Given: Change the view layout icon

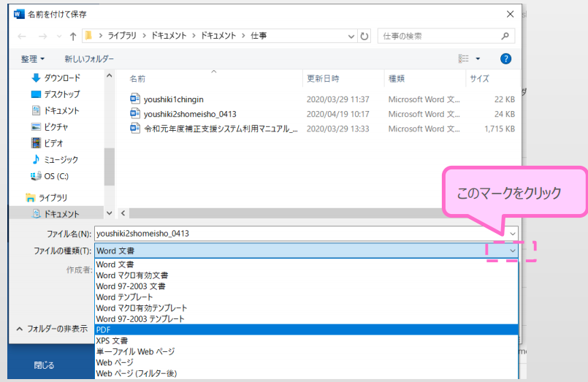Looking at the screenshot, I should point(464,58).
